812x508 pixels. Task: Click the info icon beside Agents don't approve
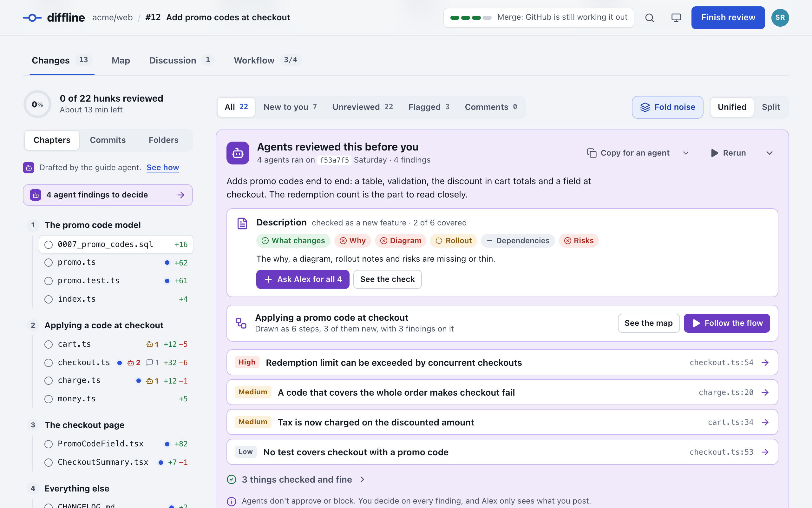tap(232, 501)
